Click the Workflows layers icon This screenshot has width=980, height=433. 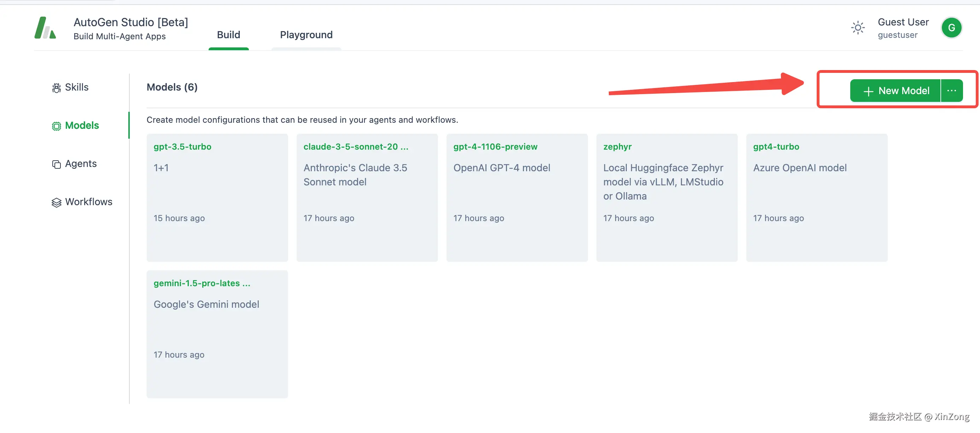pyautogui.click(x=56, y=202)
